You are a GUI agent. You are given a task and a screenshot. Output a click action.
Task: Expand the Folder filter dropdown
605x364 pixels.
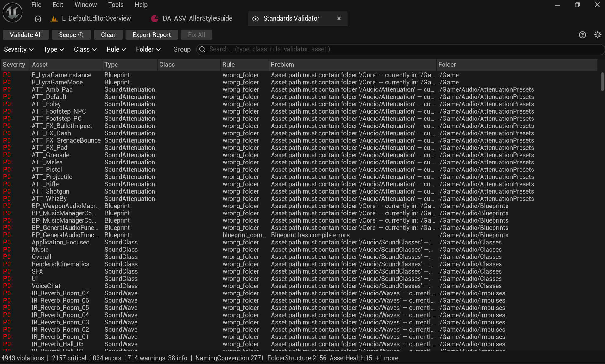148,49
